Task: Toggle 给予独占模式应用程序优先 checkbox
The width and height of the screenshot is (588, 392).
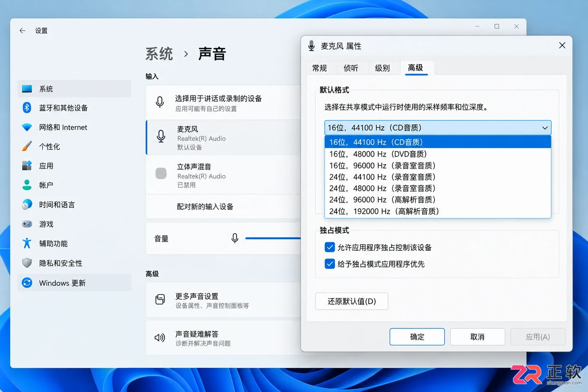Action: 330,264
